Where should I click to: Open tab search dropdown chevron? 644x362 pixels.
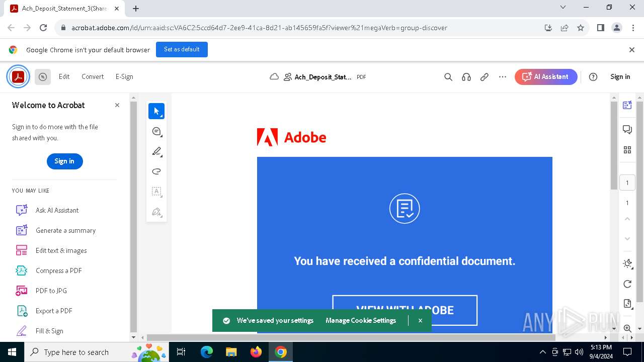563,8
